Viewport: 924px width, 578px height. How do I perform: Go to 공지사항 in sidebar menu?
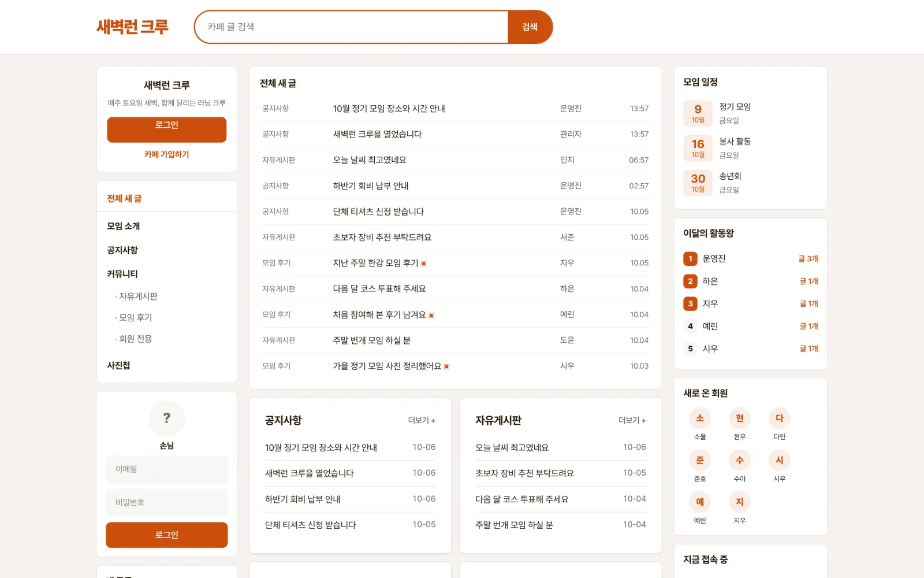(x=122, y=250)
